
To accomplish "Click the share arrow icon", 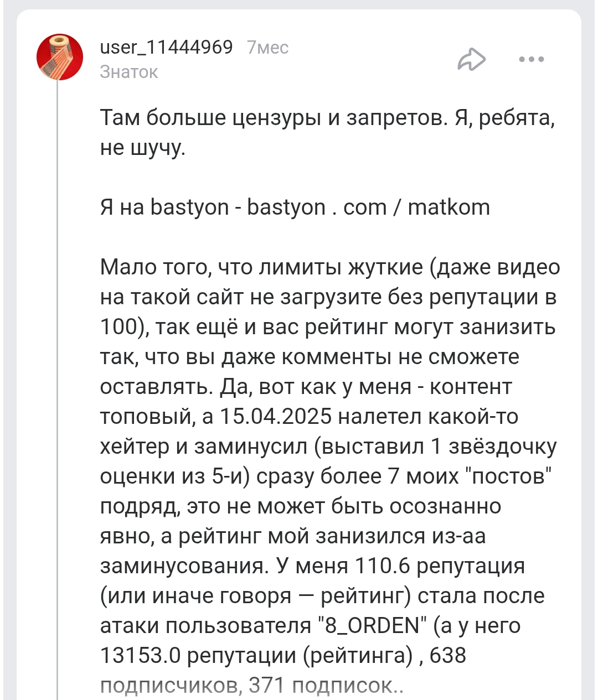I will [471, 59].
